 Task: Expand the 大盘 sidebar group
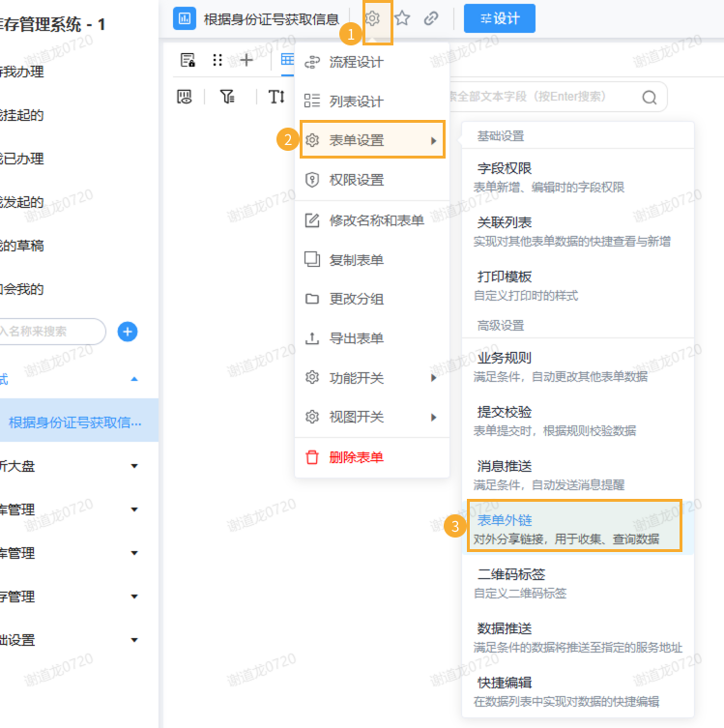[x=134, y=466]
